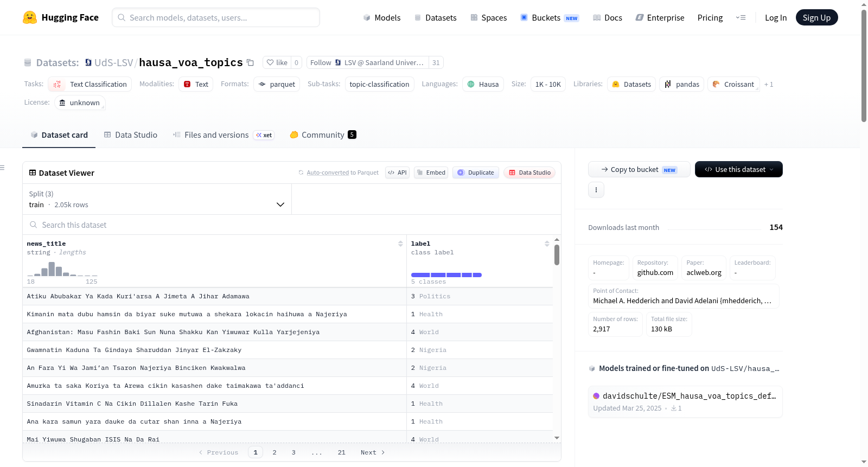This screenshot has height=467, width=868.
Task: Copy dataset name with the copy icon
Action: (x=250, y=62)
